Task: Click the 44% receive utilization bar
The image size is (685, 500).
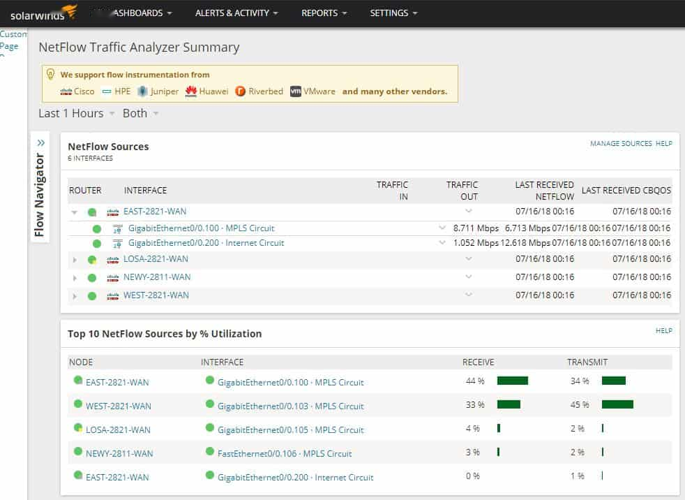Action: point(512,381)
